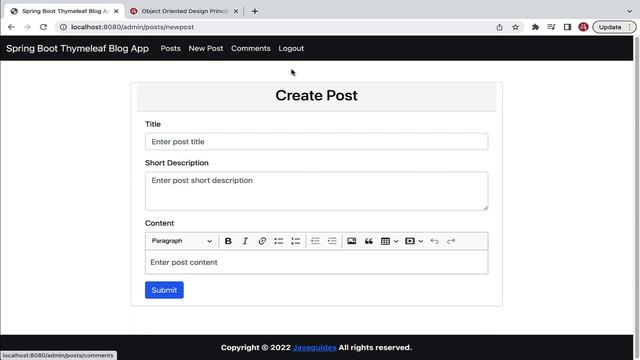The height and width of the screenshot is (360, 640).
Task: Expand the insert table dropdown arrow
Action: [396, 241]
